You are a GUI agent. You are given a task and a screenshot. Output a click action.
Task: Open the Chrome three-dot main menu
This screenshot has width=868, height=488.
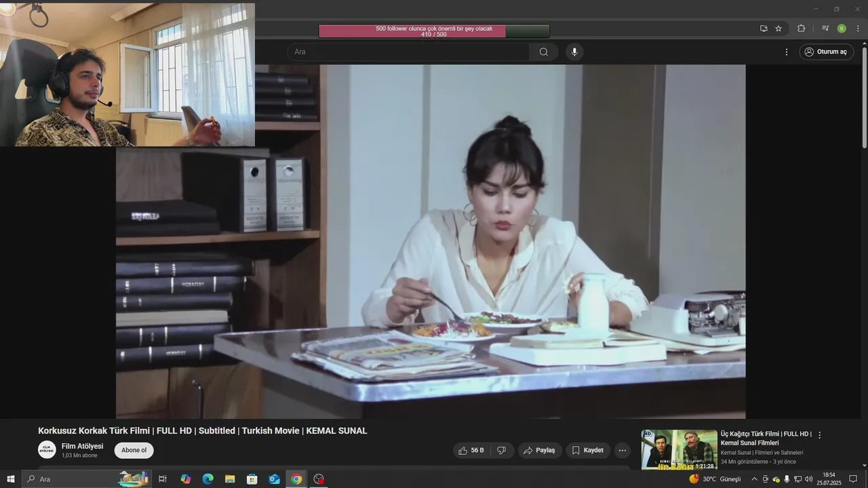click(x=858, y=28)
